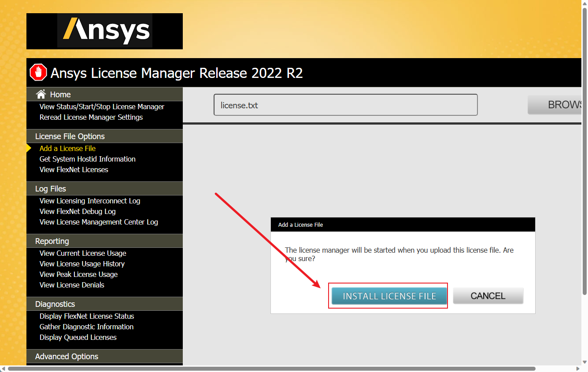Click the Home house icon
The width and height of the screenshot is (588, 372).
(x=41, y=94)
